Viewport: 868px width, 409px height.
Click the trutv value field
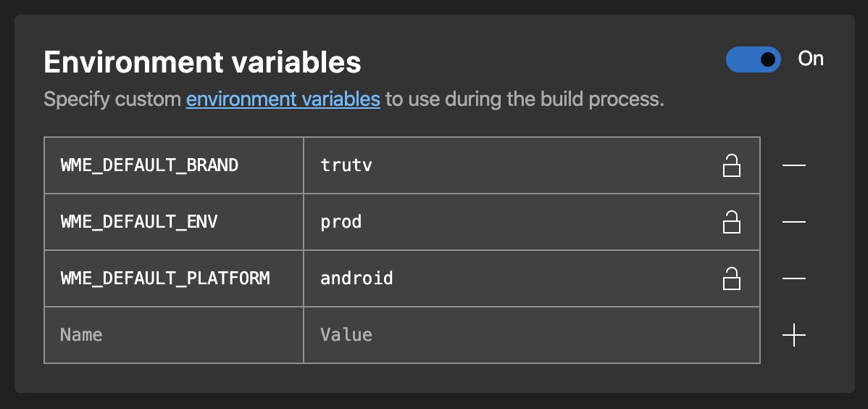(x=507, y=165)
